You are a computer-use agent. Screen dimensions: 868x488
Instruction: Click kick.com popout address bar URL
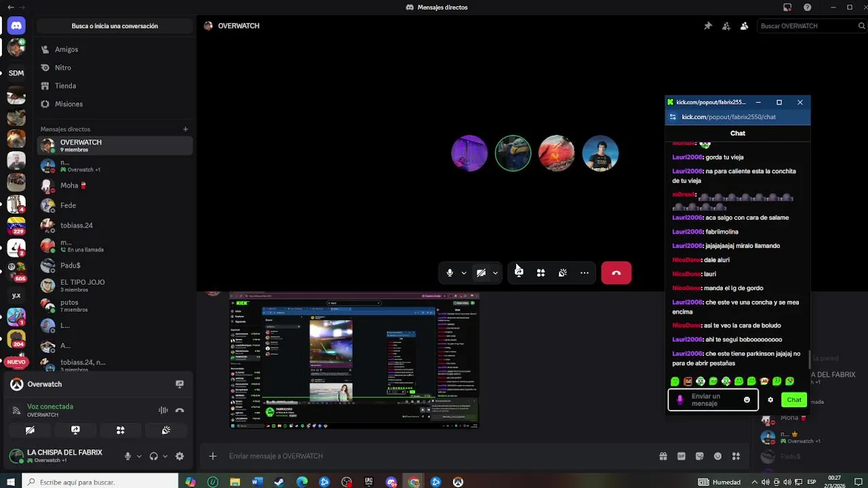(x=728, y=117)
